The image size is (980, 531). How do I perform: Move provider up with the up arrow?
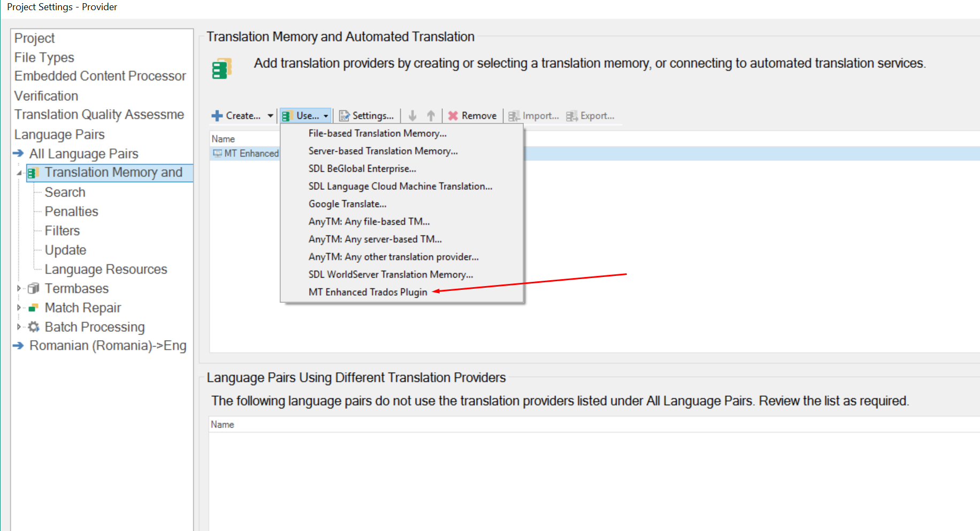(431, 116)
